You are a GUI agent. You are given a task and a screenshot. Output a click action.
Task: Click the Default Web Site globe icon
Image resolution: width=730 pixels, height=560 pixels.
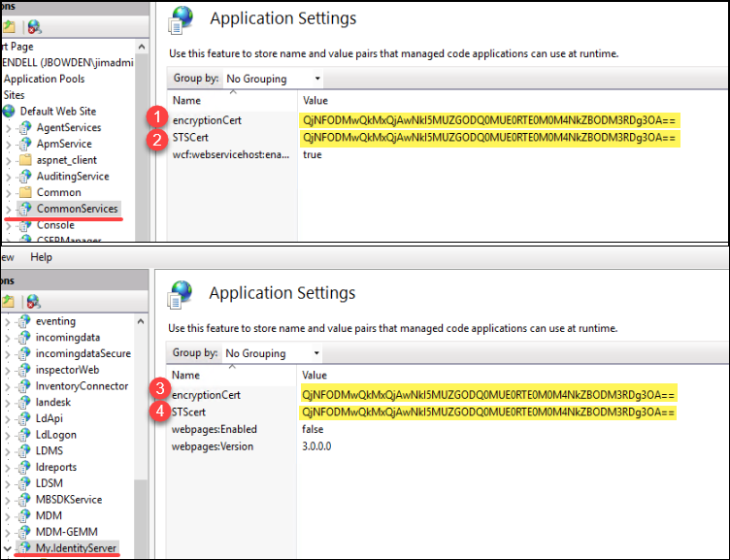(x=10, y=112)
